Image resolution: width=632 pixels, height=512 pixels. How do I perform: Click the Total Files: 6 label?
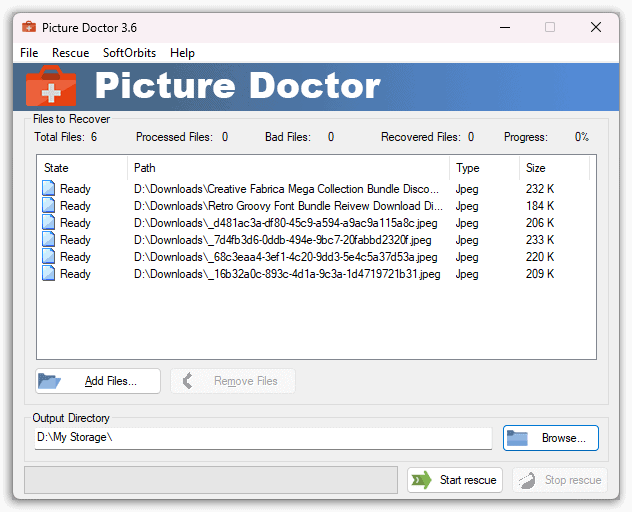coord(66,137)
